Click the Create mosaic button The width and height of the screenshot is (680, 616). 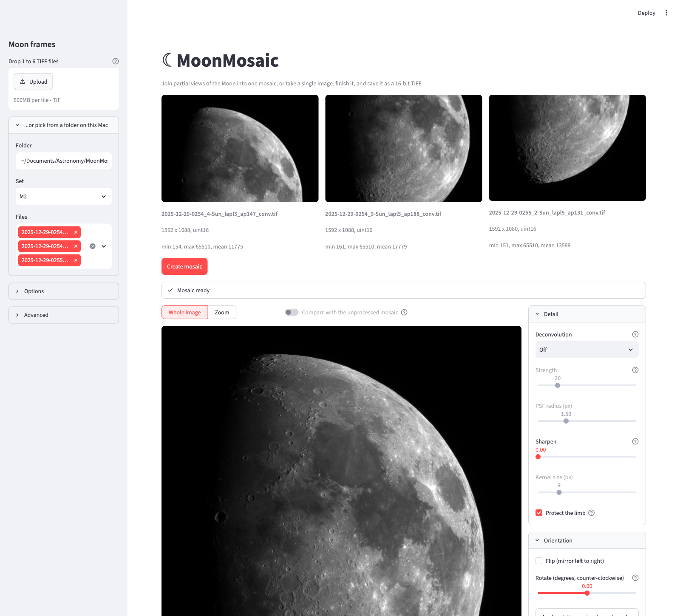pos(184,266)
